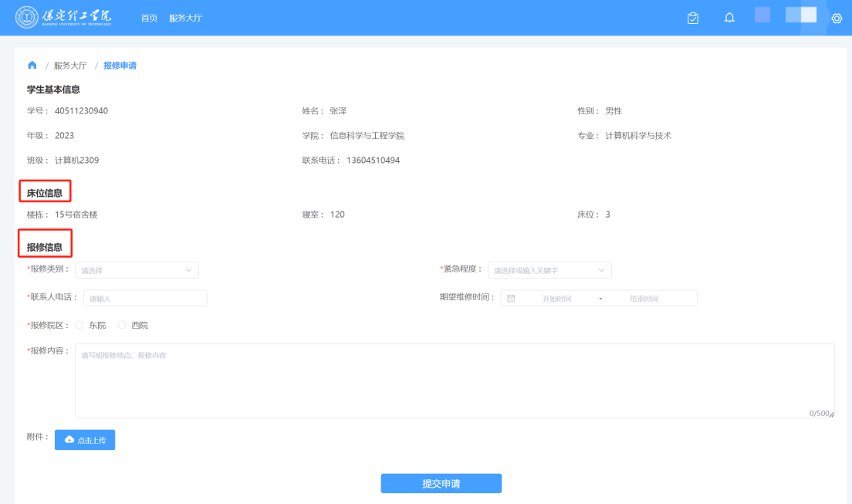
Task: Click the clipboard task icon in header
Action: [692, 17]
